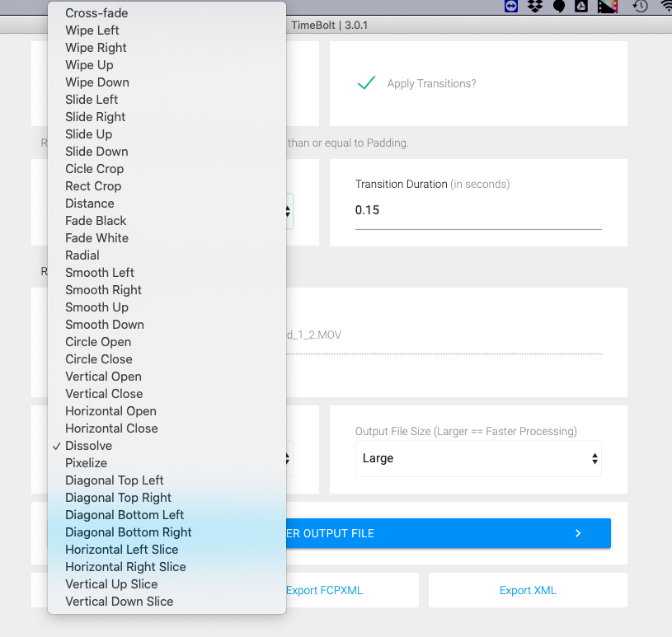672x637 pixels.
Task: Click the Google Drive menu bar icon
Action: (580, 6)
